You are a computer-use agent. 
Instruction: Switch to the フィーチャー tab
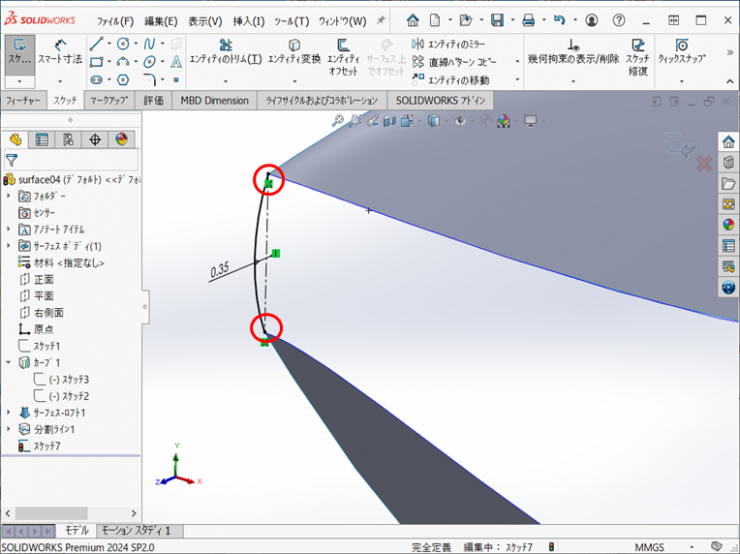point(23,101)
